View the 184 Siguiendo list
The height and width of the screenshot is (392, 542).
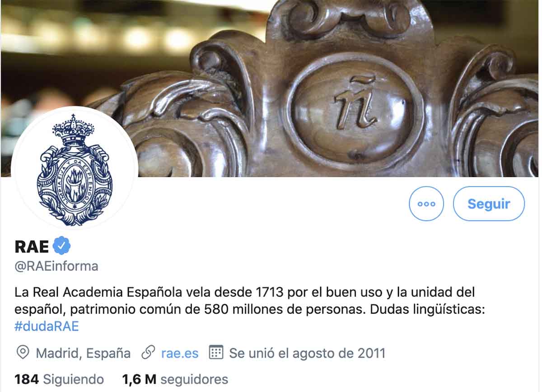(59, 379)
